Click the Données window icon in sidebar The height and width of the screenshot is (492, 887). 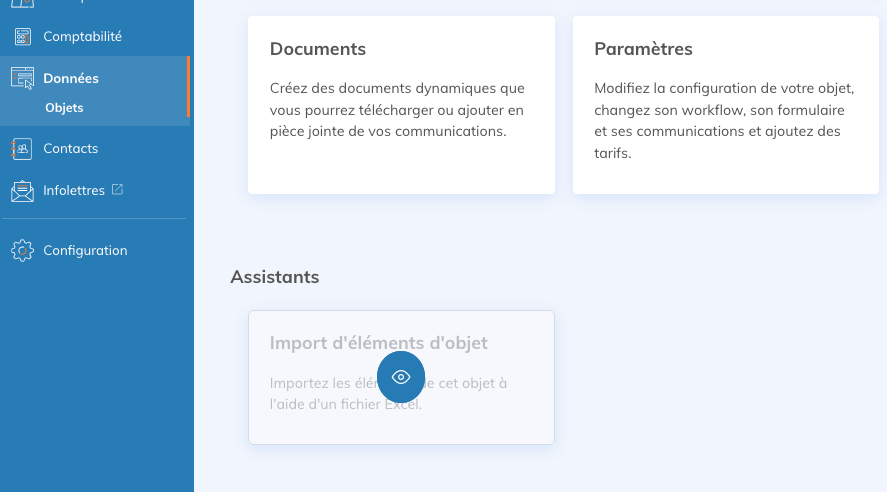click(x=22, y=78)
